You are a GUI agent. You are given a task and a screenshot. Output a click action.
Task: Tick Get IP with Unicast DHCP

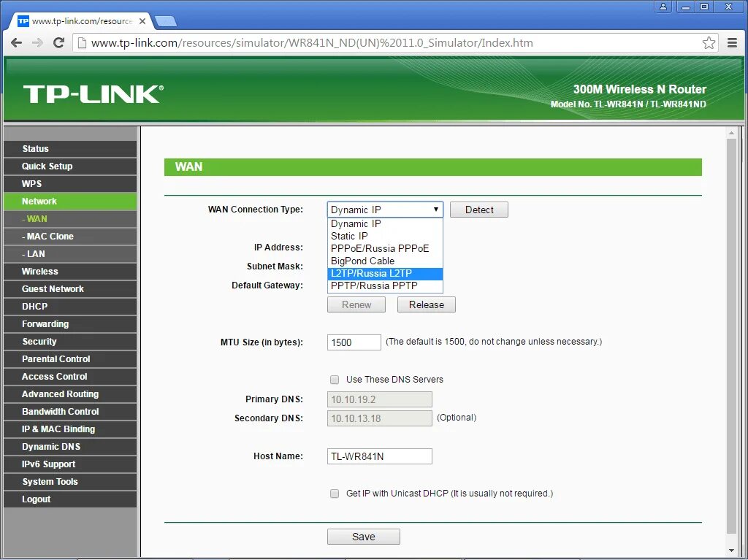(x=335, y=494)
